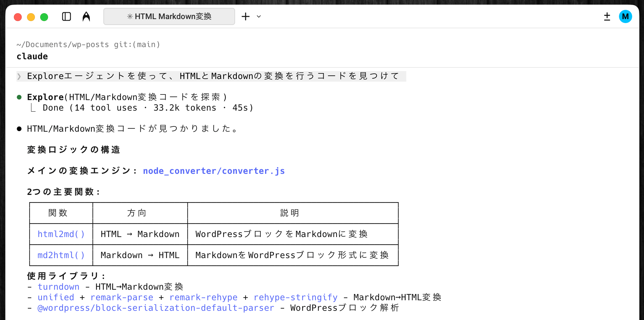Click the yellow minimize window button
Viewport: 644px width, 320px height.
31,17
